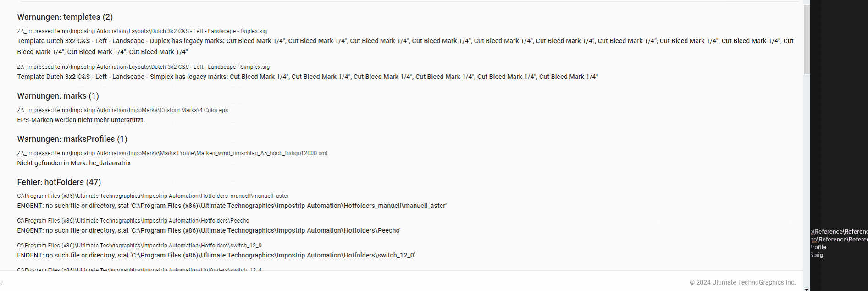Click the ENOENT error message for Peecho
The image size is (868, 291).
pyautogui.click(x=209, y=230)
